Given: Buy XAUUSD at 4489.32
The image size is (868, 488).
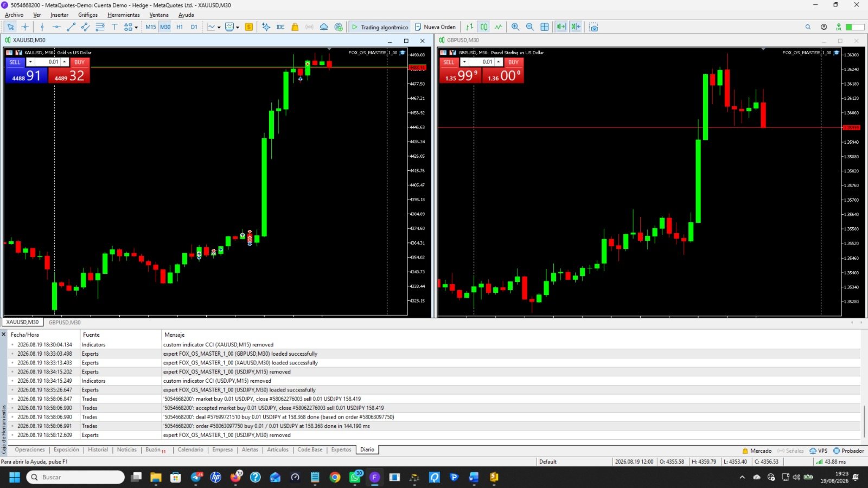Looking at the screenshot, I should point(69,75).
